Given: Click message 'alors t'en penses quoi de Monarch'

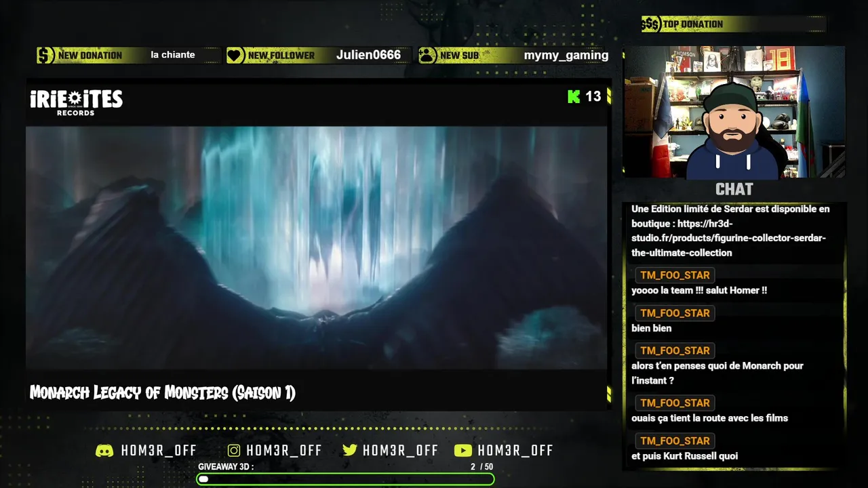Looking at the screenshot, I should click(x=717, y=373).
